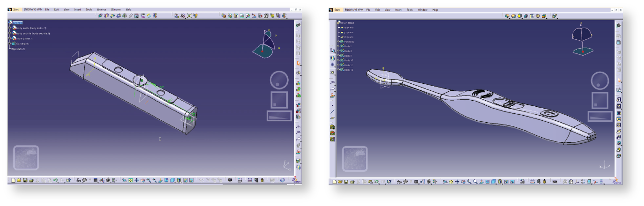Open file icon in left window toolbar
Viewport: 644px width, 206px height.
pos(19,180)
